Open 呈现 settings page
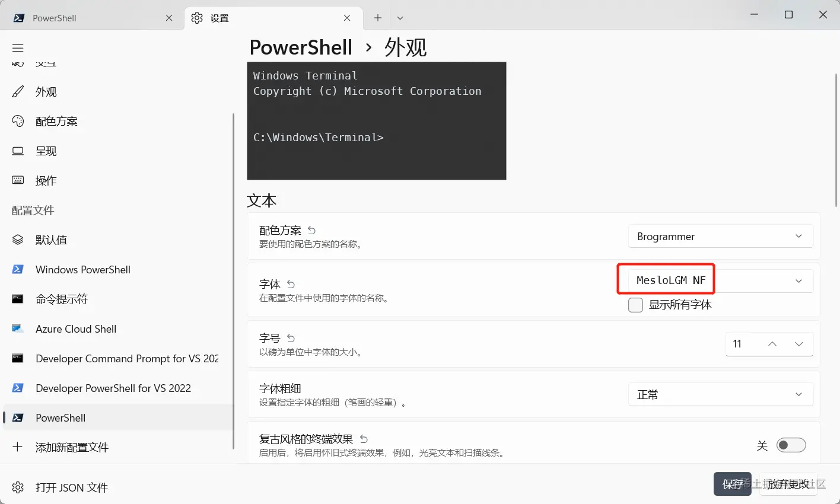840x504 pixels. click(x=118, y=151)
